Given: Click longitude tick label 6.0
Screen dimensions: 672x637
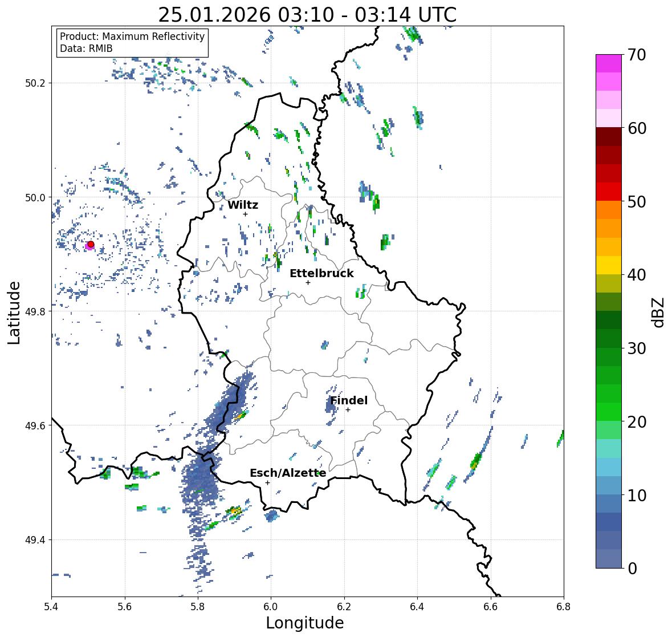Looking at the screenshot, I should coord(271,607).
